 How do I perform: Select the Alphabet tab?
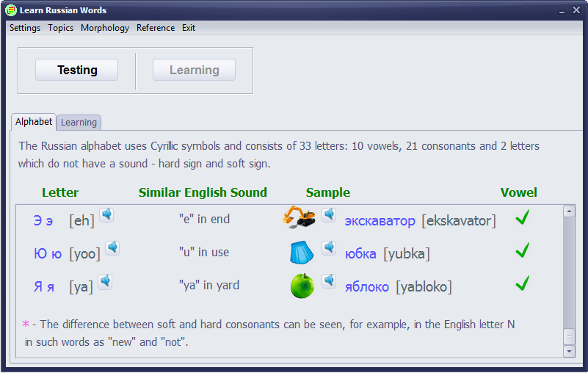[34, 122]
